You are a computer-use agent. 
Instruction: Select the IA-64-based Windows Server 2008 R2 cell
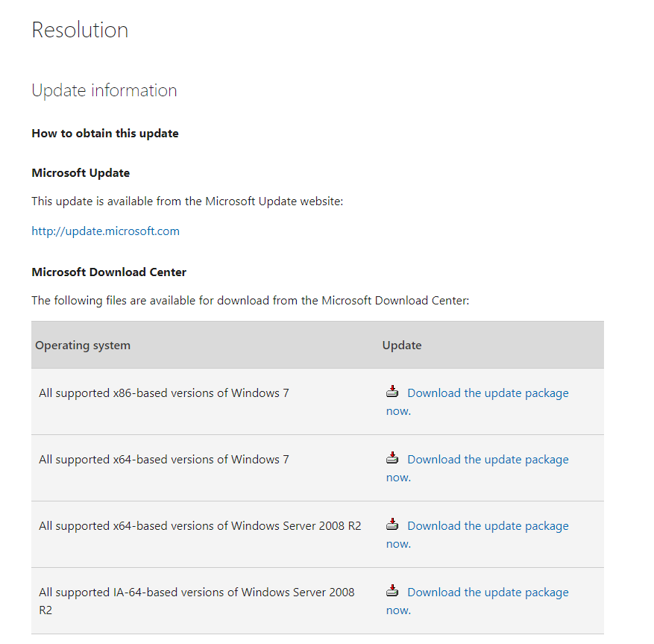pos(197,600)
